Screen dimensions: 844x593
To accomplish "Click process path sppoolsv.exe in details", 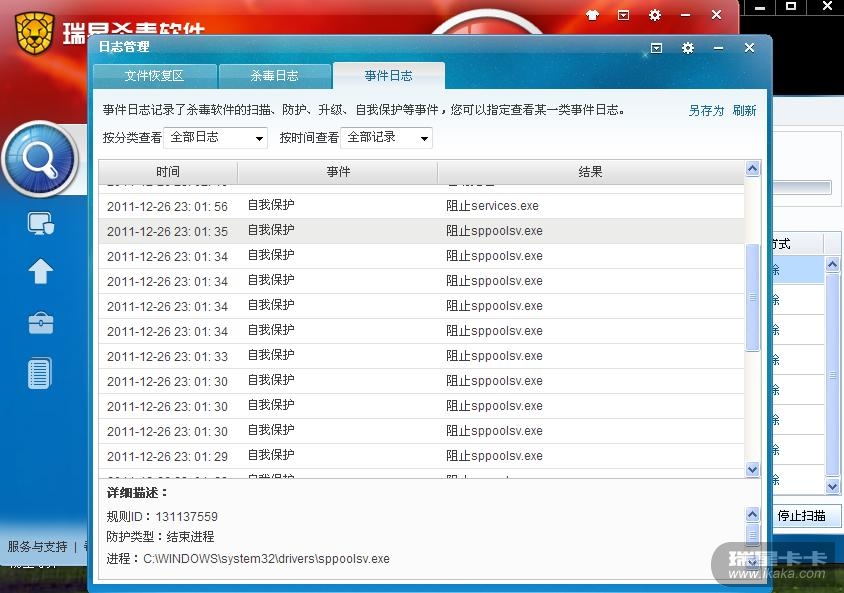I will pos(248,559).
